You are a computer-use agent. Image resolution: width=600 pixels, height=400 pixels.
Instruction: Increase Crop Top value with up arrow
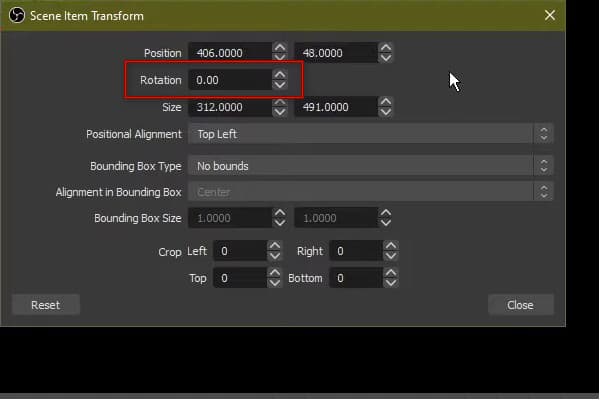[275, 273]
